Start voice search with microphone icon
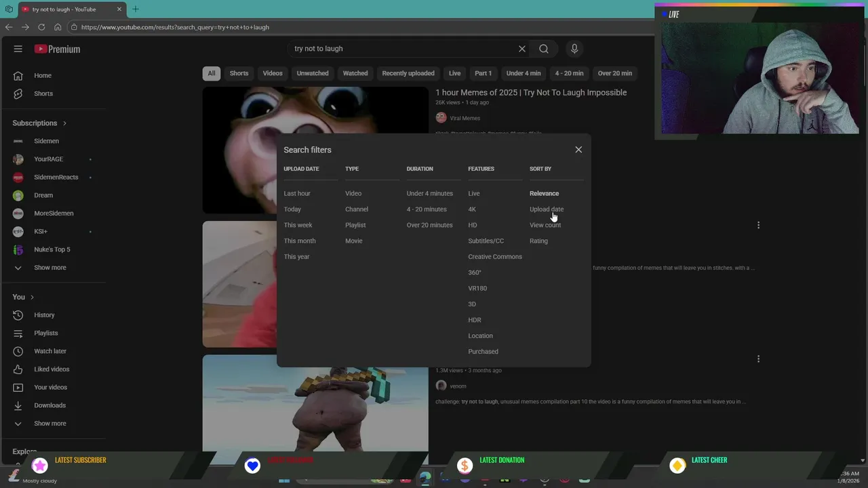Viewport: 868px width, 488px height. (574, 49)
